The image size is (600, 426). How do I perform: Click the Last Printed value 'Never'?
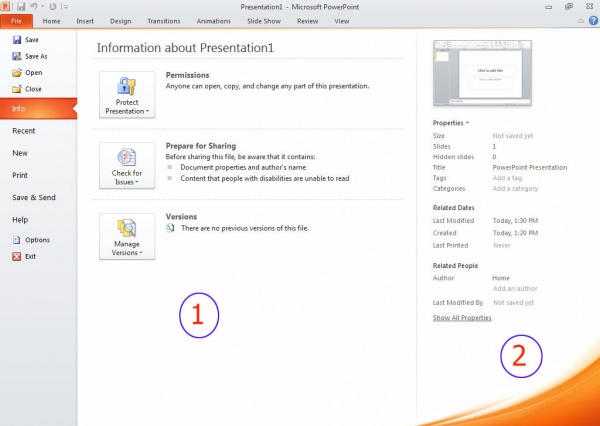click(502, 245)
